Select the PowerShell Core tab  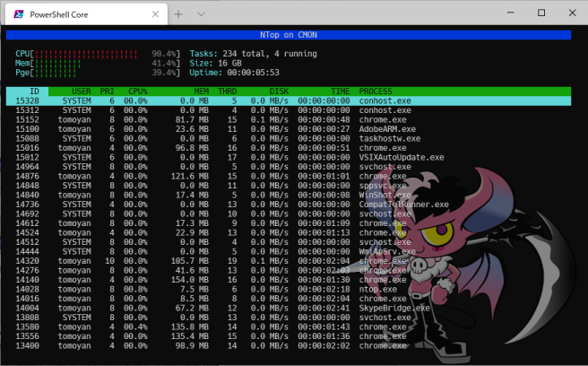(x=86, y=14)
